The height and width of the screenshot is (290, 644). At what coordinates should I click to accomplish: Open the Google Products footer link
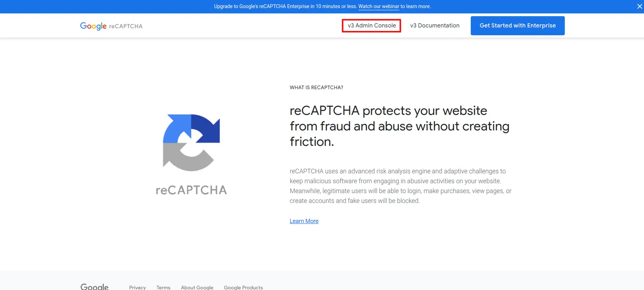243,287
